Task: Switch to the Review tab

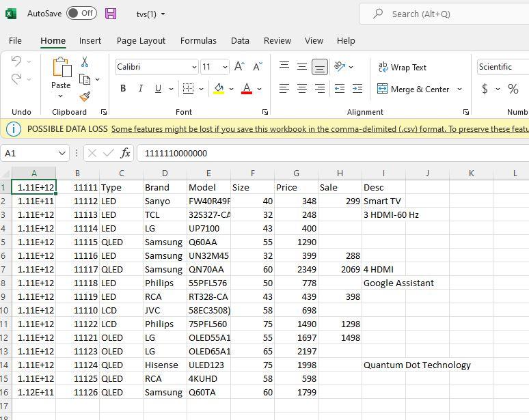Action: tap(277, 41)
